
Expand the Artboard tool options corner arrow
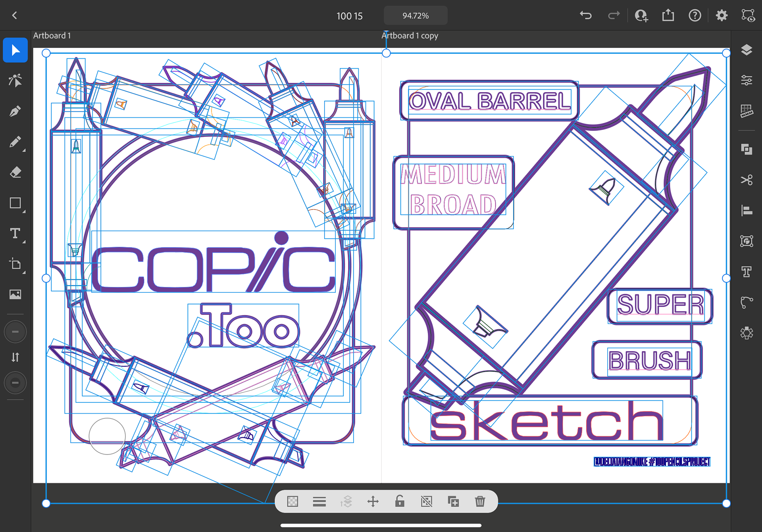pyautogui.click(x=24, y=273)
